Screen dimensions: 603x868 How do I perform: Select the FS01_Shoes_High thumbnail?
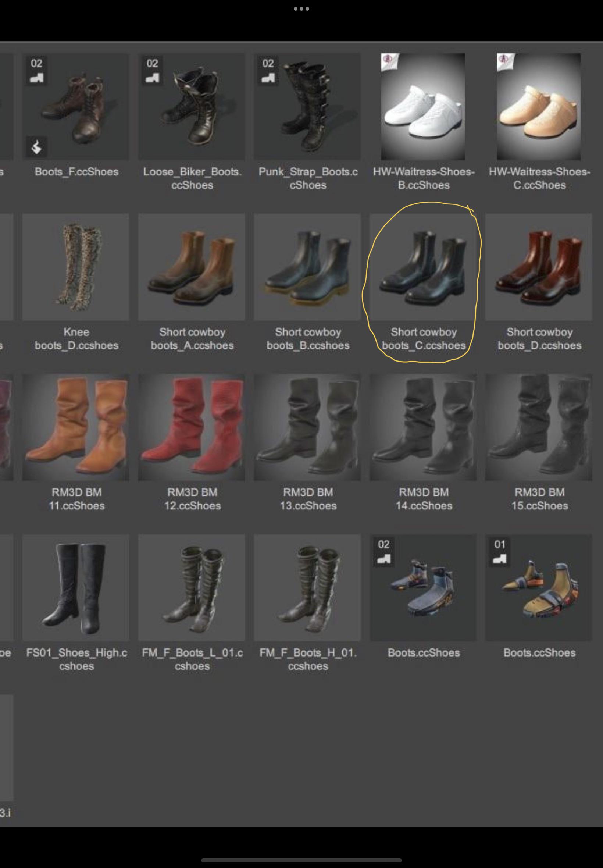coord(76,587)
